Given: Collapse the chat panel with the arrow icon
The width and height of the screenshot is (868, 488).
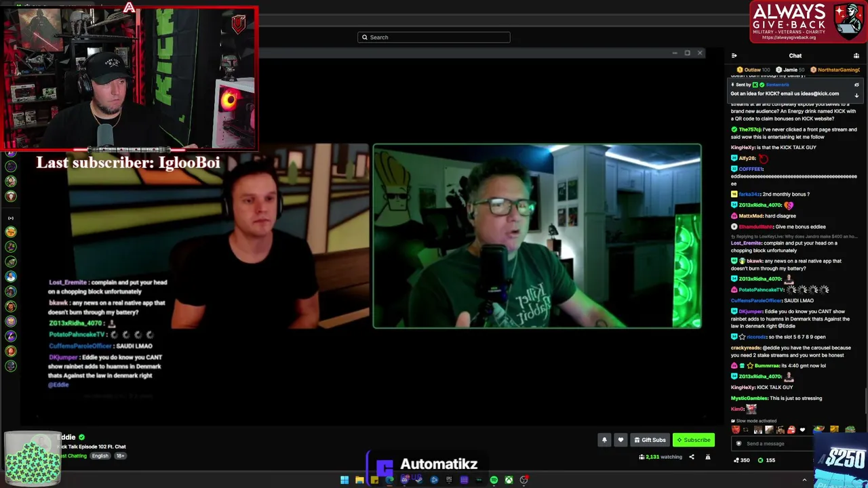Looking at the screenshot, I should (x=734, y=56).
